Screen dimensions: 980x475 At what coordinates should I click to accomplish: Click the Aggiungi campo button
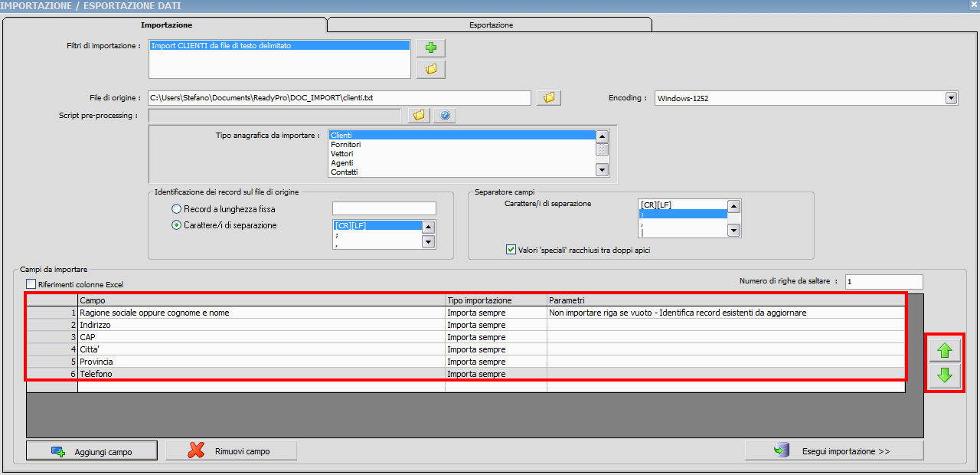pos(92,451)
